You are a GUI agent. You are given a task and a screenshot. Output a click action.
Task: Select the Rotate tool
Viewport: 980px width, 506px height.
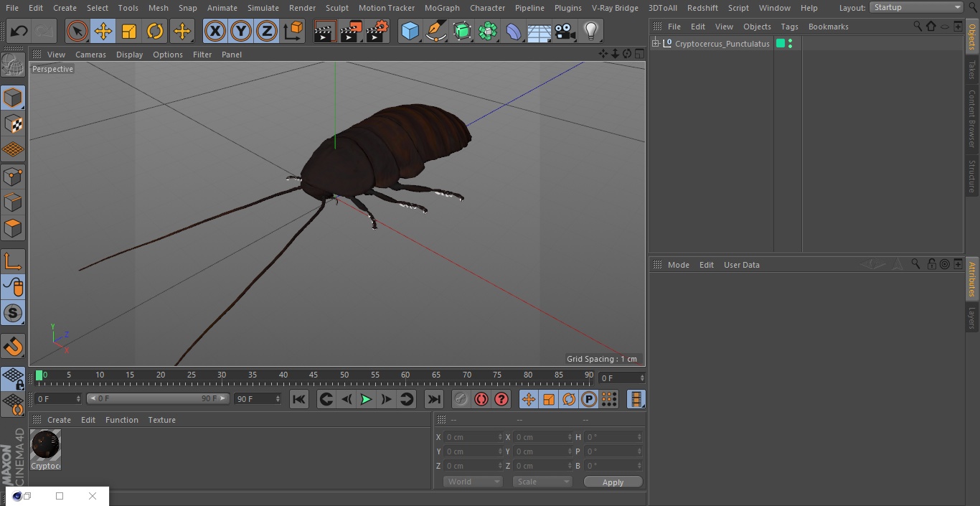[x=155, y=31]
